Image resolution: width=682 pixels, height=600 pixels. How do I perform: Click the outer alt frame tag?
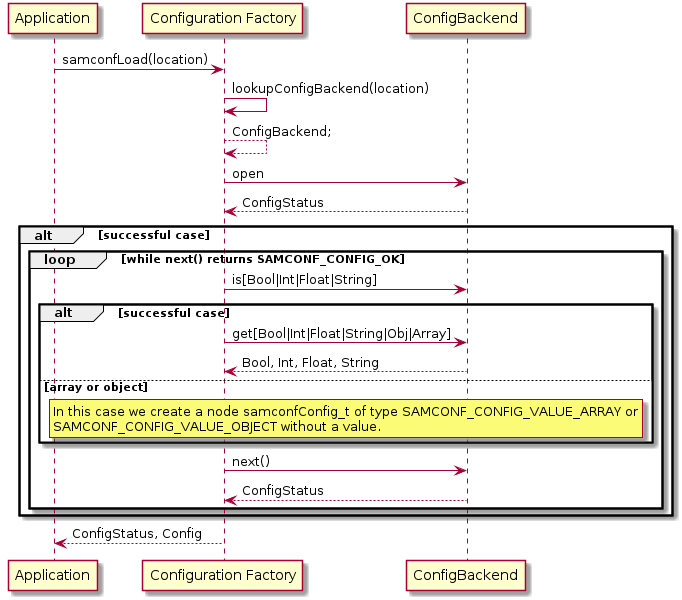(x=51, y=235)
